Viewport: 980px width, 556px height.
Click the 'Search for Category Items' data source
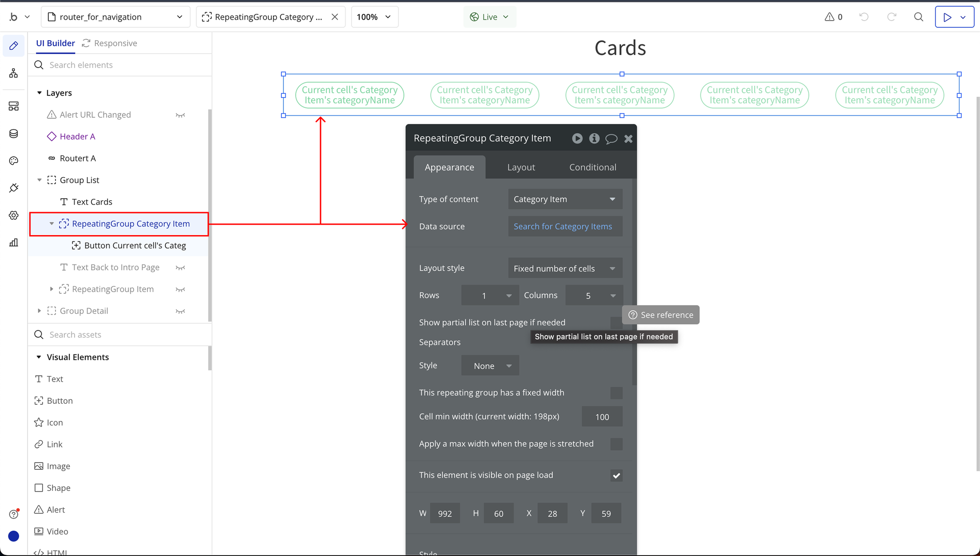click(x=563, y=227)
